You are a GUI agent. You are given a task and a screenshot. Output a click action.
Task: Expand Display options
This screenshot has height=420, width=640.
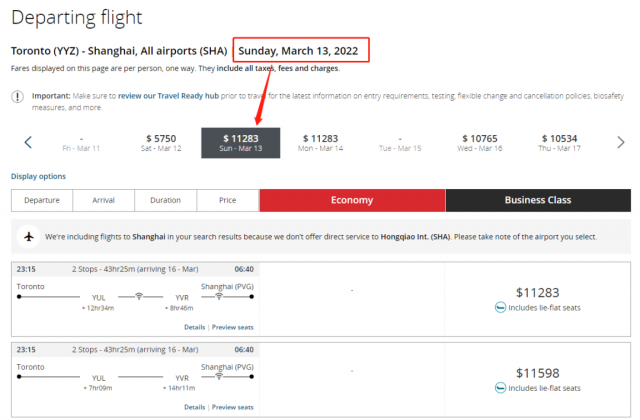click(38, 176)
